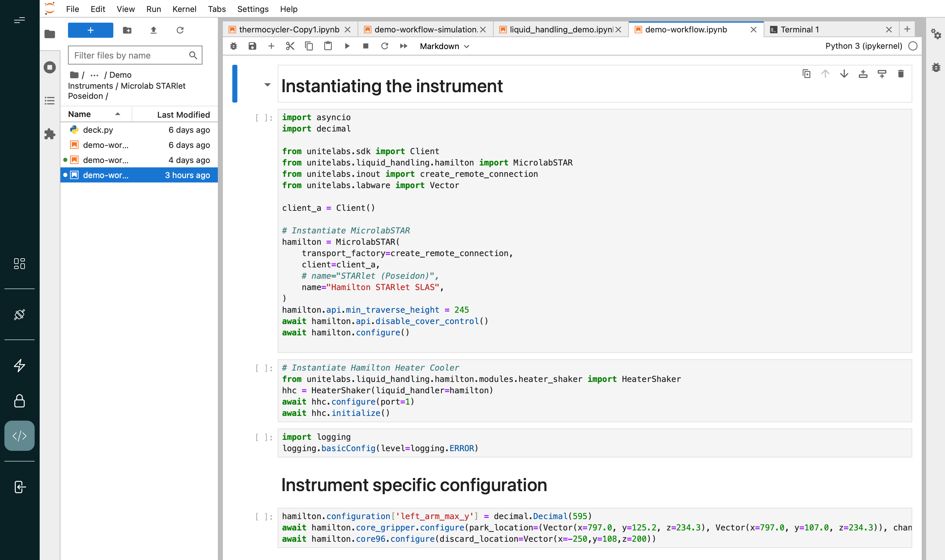Screen dimensions: 945x560
Task: Move the heading cell down
Action: [x=844, y=74]
